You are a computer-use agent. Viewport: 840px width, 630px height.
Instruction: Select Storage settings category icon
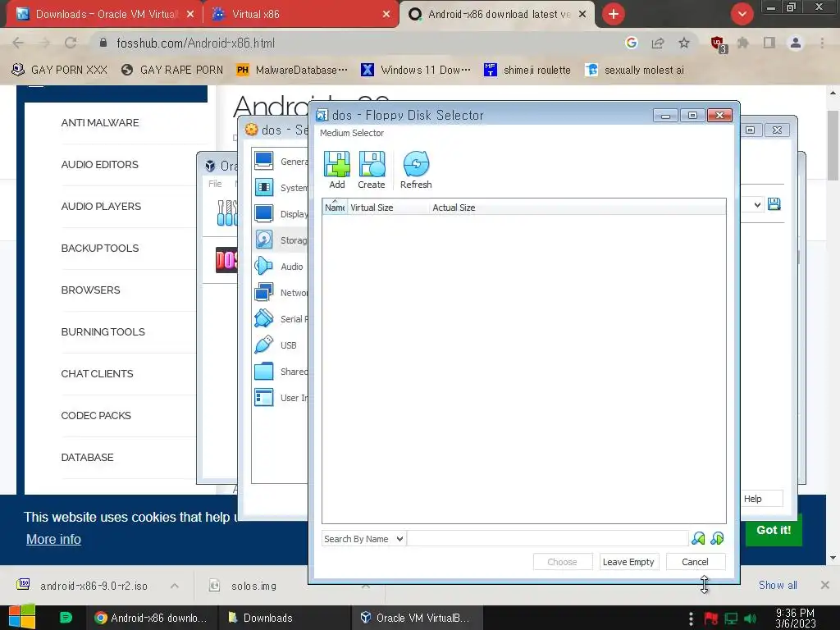[x=263, y=240]
